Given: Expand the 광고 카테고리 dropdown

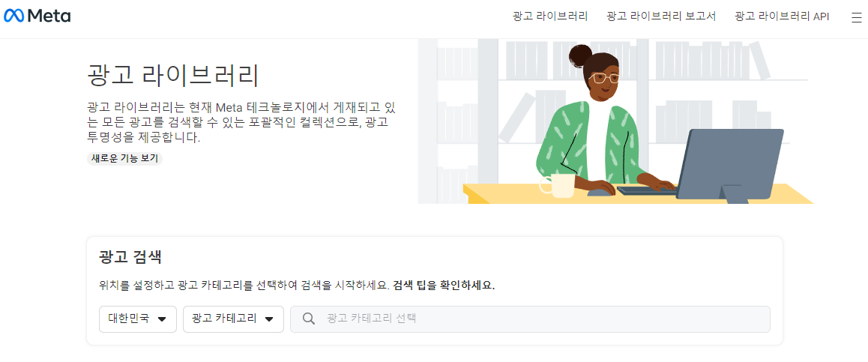Looking at the screenshot, I should (x=233, y=319).
